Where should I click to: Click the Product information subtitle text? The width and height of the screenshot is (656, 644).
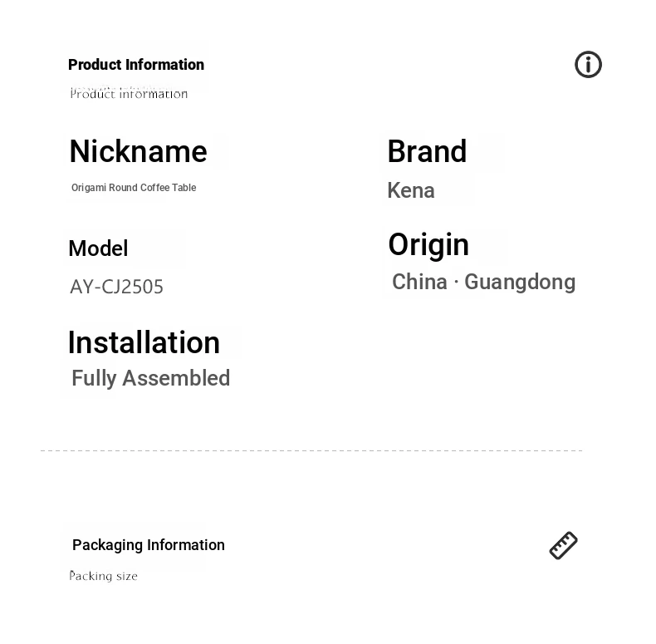pos(129,93)
